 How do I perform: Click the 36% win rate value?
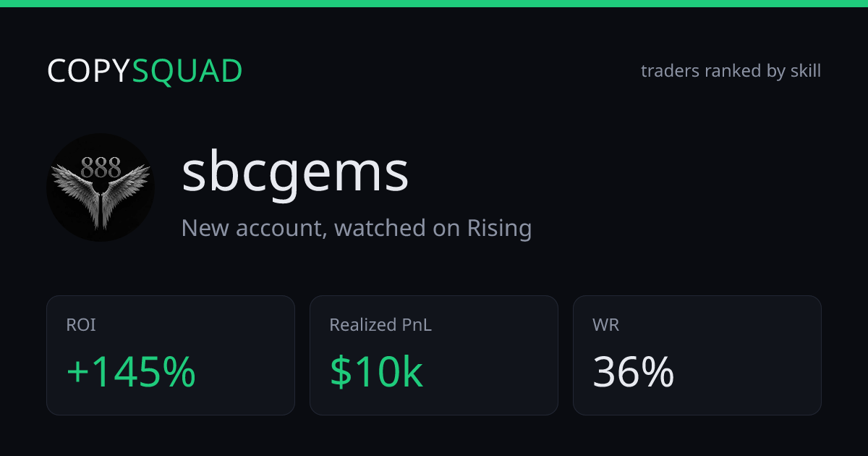coord(634,372)
